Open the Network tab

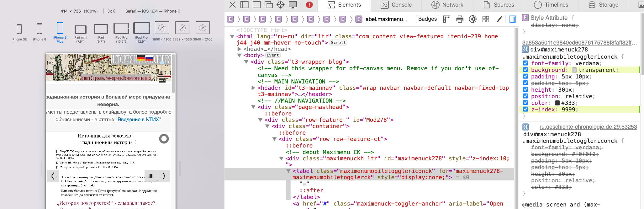447,5
